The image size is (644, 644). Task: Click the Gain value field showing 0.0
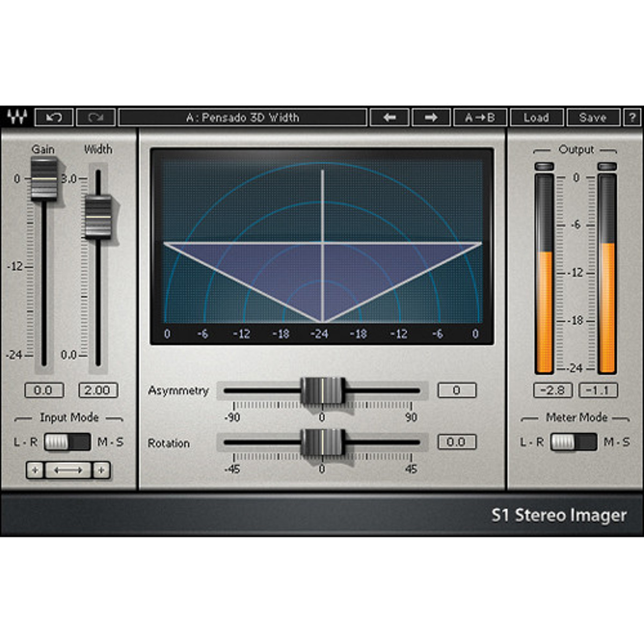click(44, 390)
